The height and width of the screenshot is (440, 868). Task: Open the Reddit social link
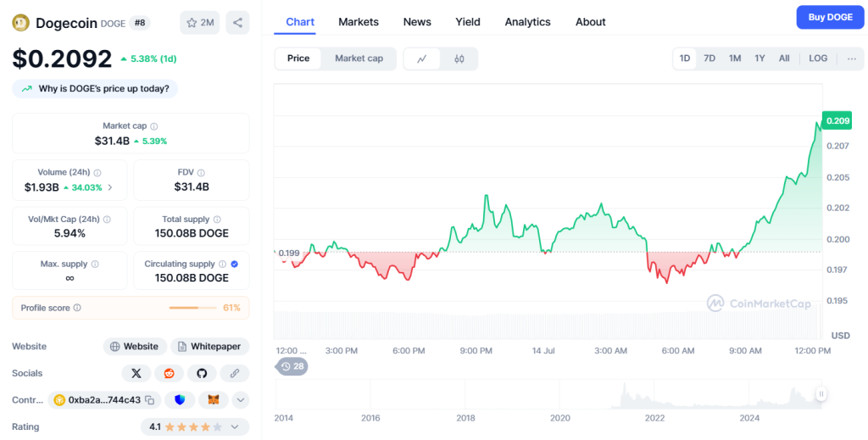(169, 374)
